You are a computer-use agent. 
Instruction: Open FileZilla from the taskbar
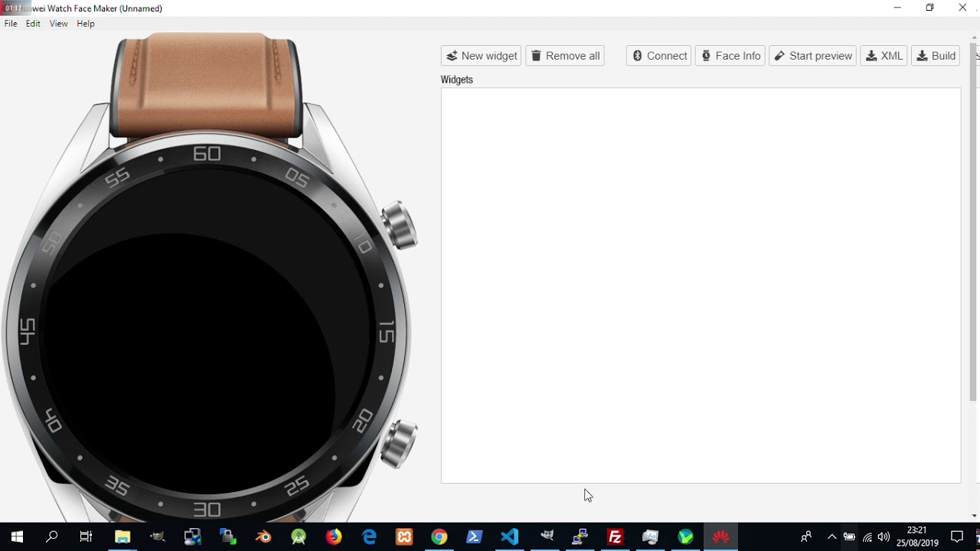tap(615, 536)
